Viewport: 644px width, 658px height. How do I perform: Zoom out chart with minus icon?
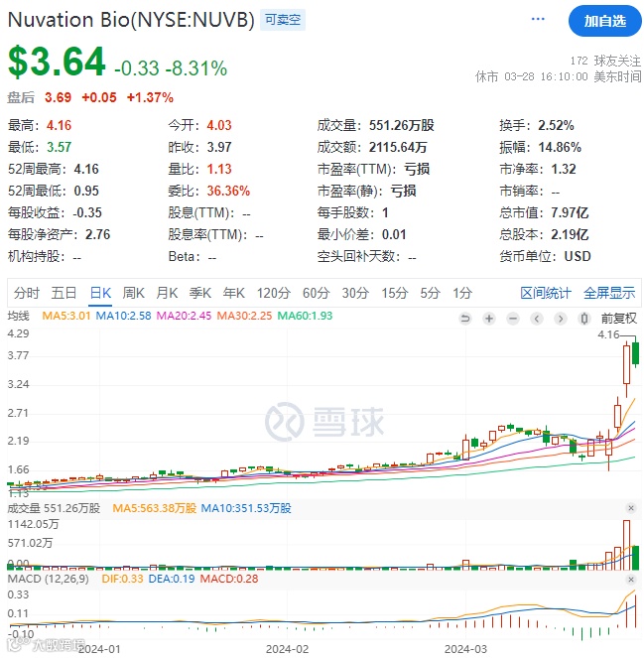[x=513, y=319]
